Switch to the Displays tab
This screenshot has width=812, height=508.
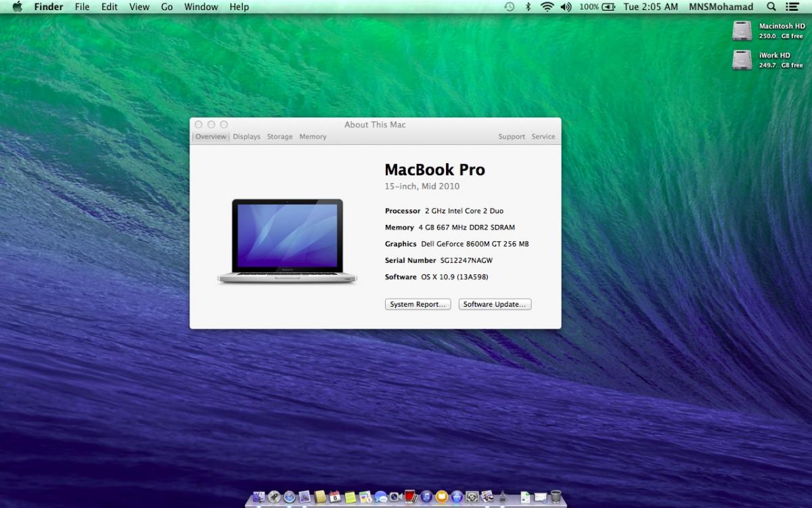tap(247, 137)
